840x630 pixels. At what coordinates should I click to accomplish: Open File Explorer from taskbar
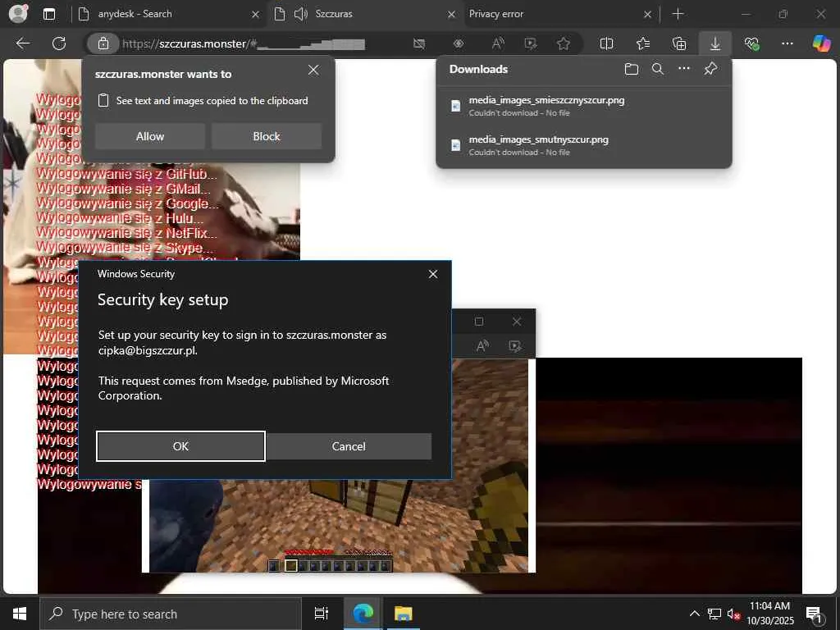pos(403,614)
